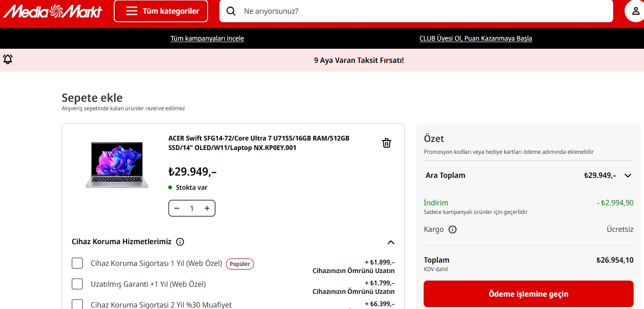Click the MediaMarkt logo
The height and width of the screenshot is (309, 644).
coord(52,11)
